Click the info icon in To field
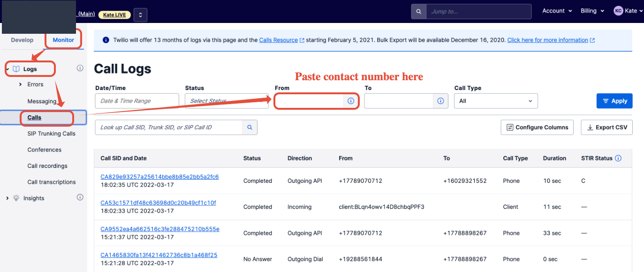This screenshot has width=644, height=272. [440, 101]
